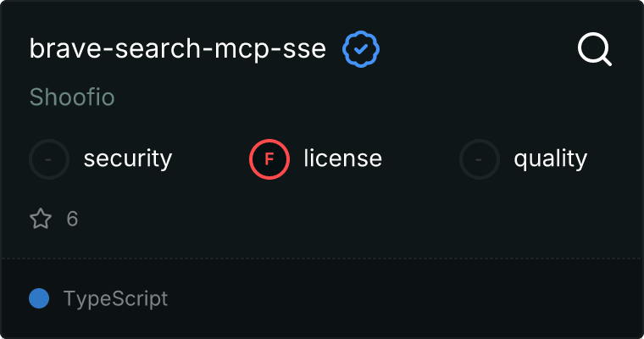
Task: Click the checkmark inside verified badge
Action: [361, 50]
